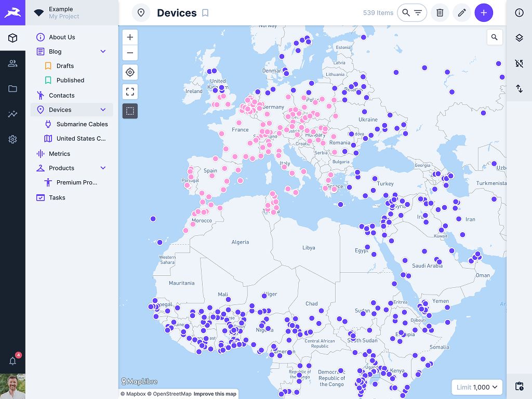Collapse the Blog section chevron
This screenshot has height=399, width=532.
point(103,51)
